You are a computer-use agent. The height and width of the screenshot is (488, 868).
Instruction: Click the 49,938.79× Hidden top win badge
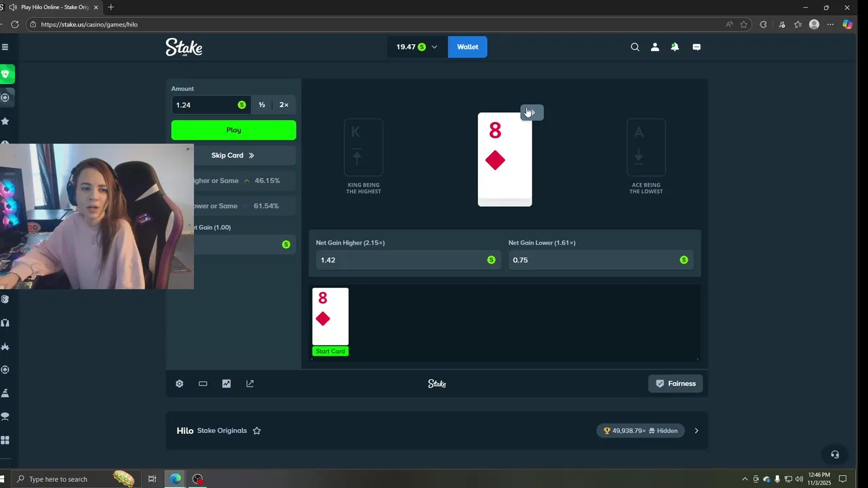pyautogui.click(x=640, y=430)
